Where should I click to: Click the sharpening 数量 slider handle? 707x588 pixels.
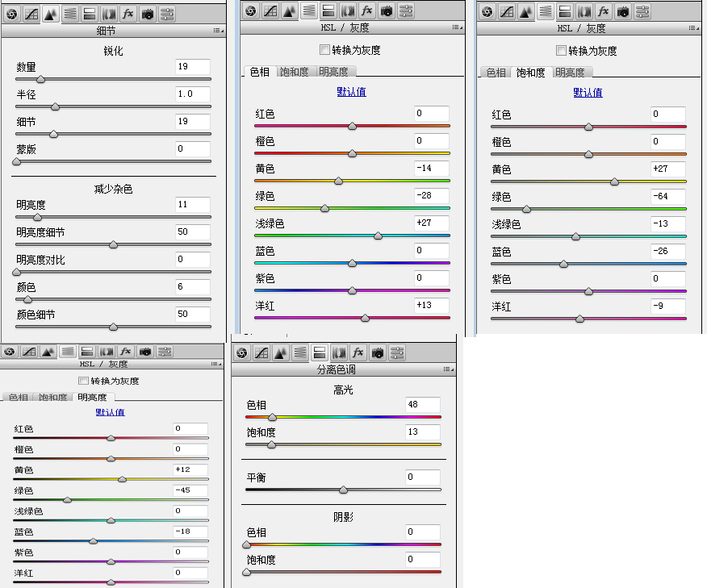(40, 79)
